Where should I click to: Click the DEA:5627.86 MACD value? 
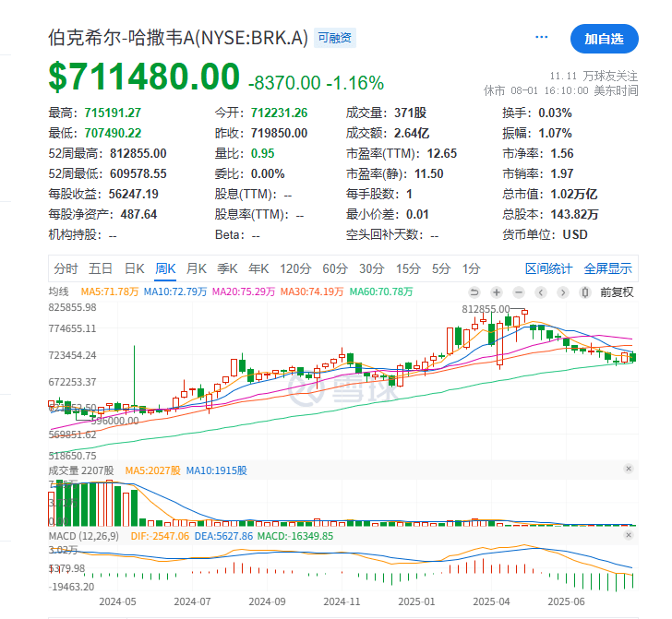point(223,536)
